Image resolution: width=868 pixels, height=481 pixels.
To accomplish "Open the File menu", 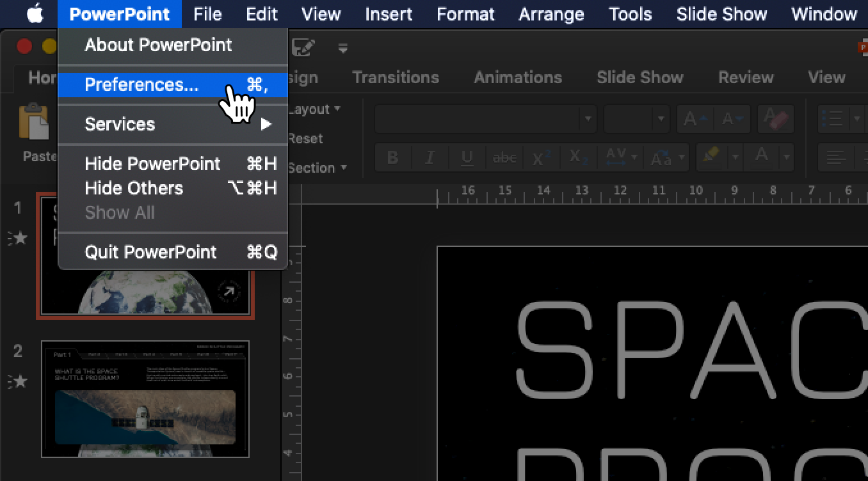I will 207,14.
